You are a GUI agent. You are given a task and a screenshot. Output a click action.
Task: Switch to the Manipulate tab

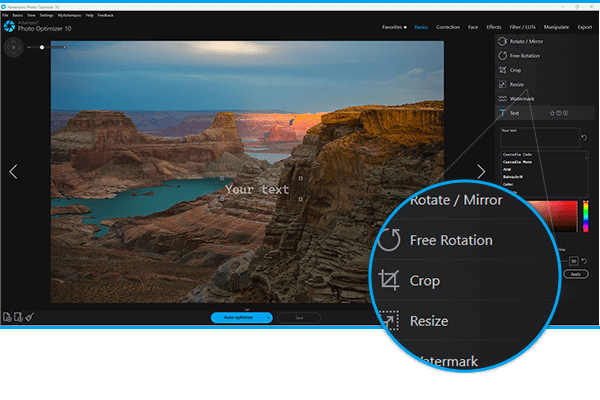556,27
